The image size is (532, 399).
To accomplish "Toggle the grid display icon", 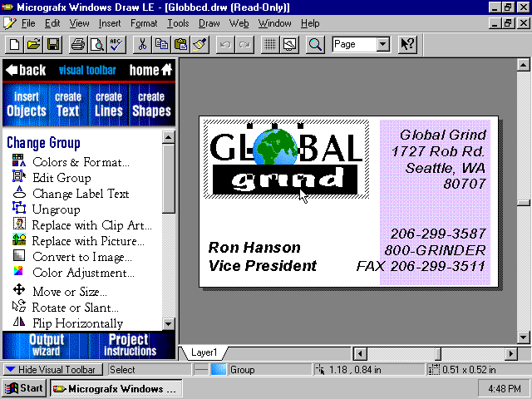I will [270, 44].
